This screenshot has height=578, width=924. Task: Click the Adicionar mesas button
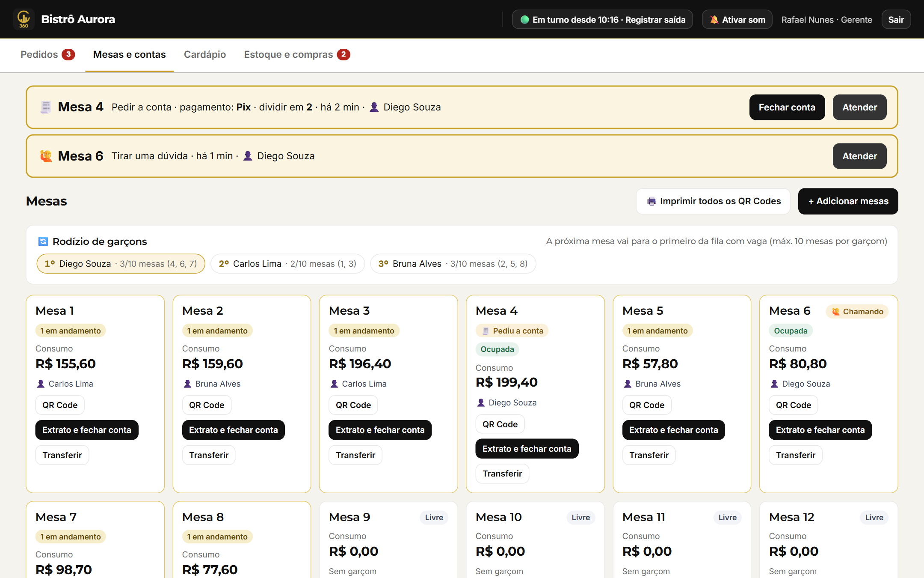848,201
